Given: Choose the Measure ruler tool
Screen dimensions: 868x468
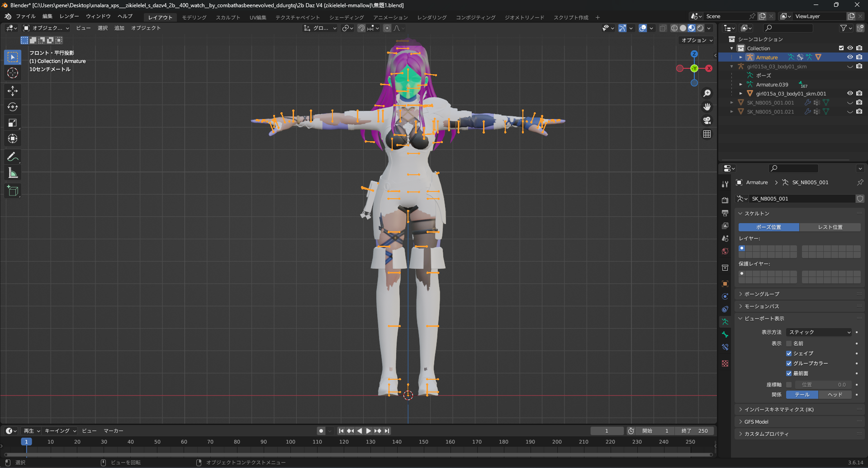Looking at the screenshot, I should [13, 172].
